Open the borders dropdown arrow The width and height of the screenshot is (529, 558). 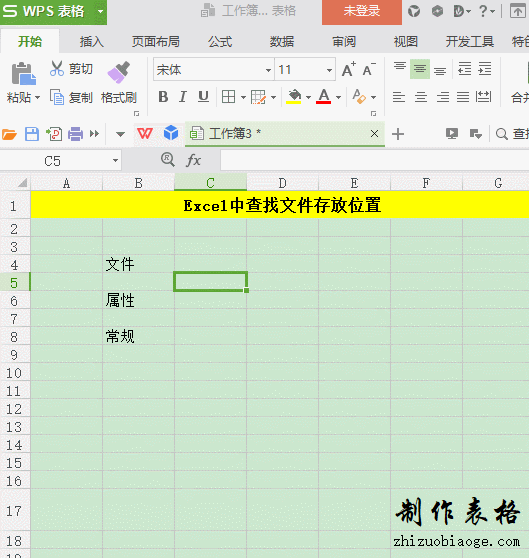(243, 97)
